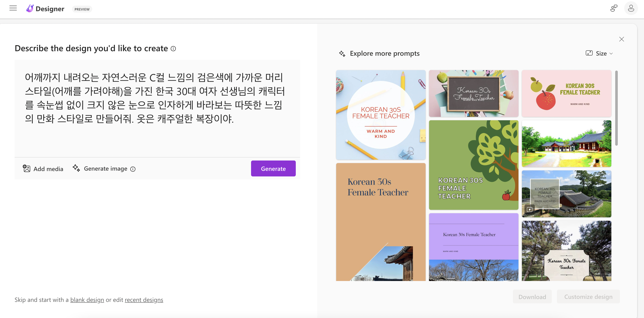Click the Generate image sparkle icon
Screen dimensions: 644x318
[76, 168]
